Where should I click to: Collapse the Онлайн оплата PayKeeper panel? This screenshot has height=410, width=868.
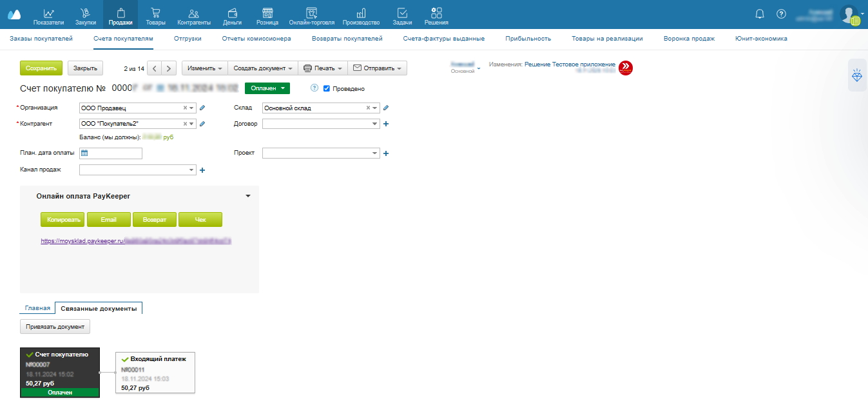[x=248, y=196]
